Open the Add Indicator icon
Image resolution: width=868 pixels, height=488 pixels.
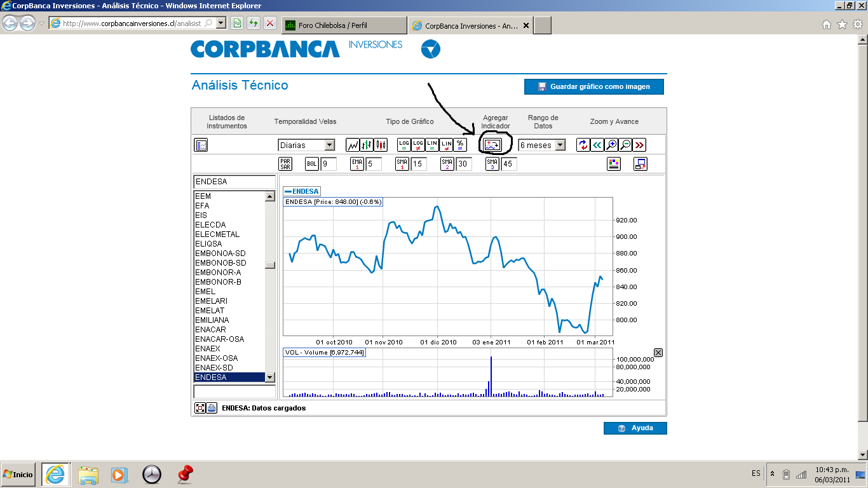tap(492, 145)
